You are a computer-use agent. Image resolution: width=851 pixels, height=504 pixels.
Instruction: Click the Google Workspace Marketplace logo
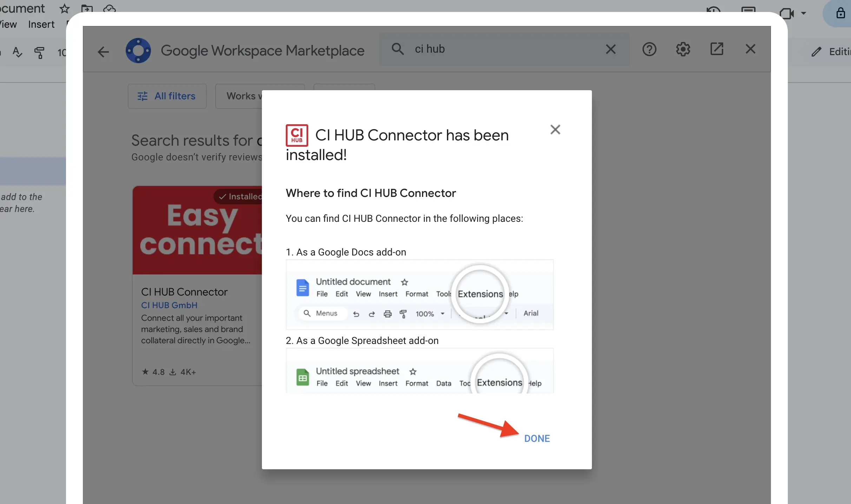(x=138, y=51)
